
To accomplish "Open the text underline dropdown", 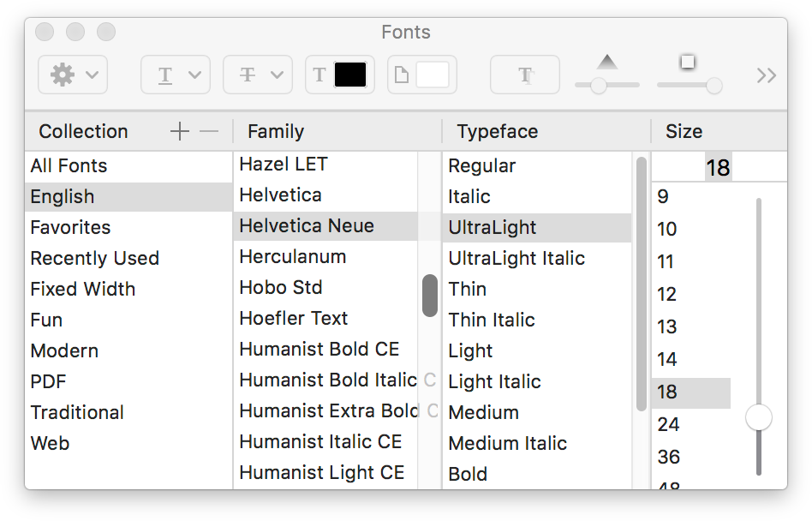I will (x=176, y=75).
